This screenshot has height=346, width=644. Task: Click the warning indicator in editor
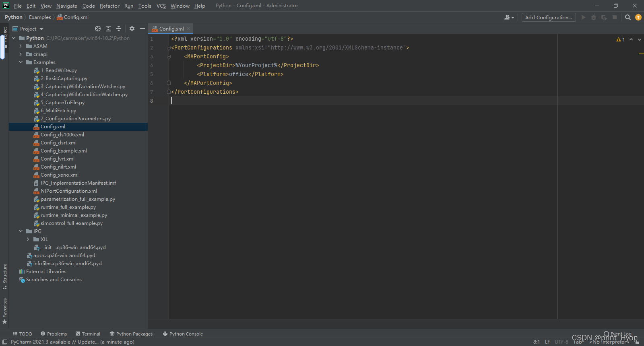[621, 39]
